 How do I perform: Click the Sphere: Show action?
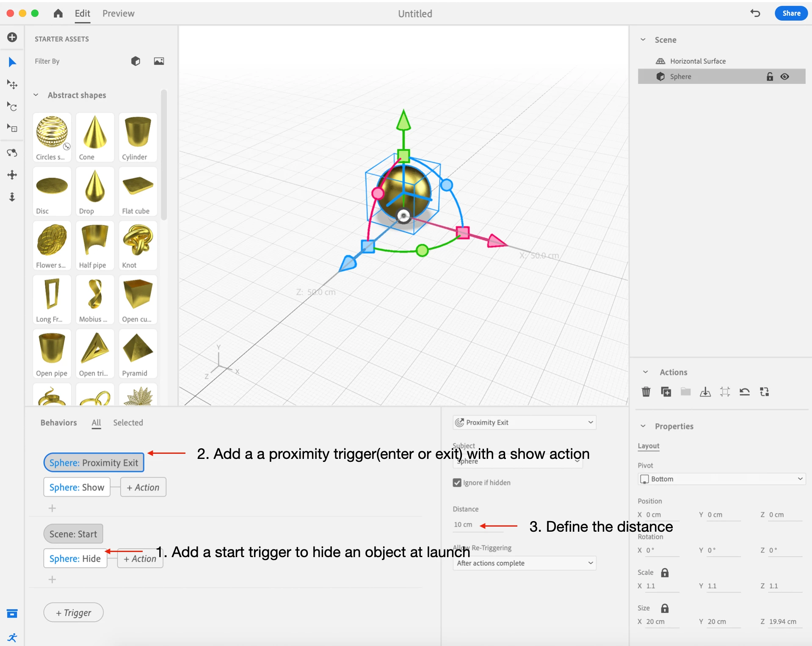[77, 487]
